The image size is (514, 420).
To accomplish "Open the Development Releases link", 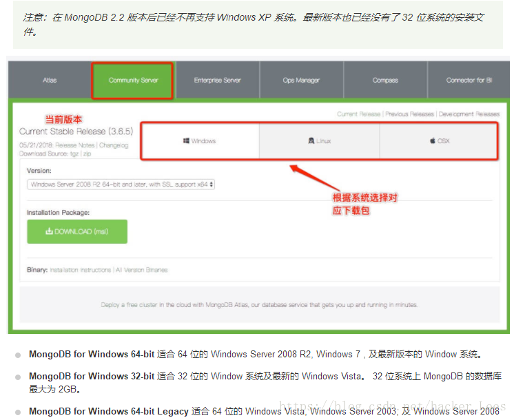I will [x=469, y=114].
